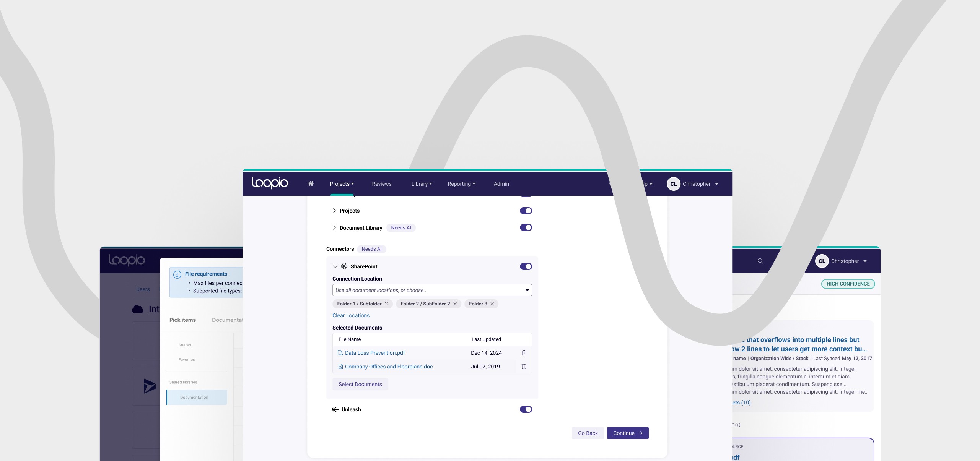980x461 pixels.
Task: Click the search icon in the right window
Action: (760, 261)
